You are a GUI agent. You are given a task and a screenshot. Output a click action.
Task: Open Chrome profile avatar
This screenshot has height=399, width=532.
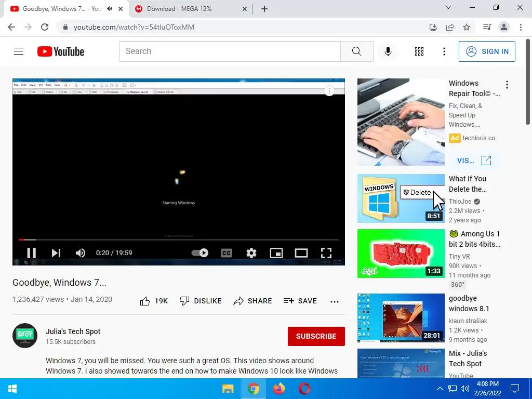[504, 27]
